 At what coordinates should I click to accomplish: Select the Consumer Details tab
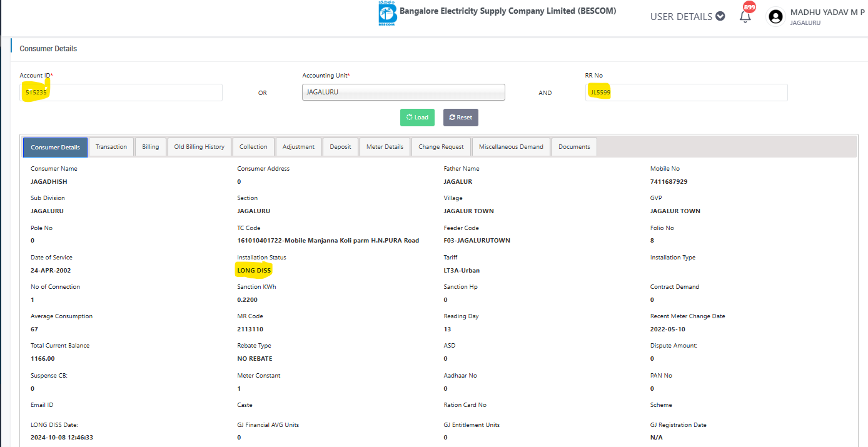point(55,147)
